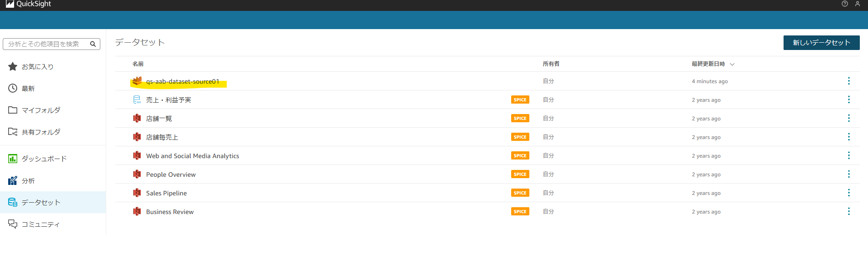Open the Sales Pipeline dataset
Image resolution: width=868 pixels, height=269 pixels.
[x=166, y=193]
